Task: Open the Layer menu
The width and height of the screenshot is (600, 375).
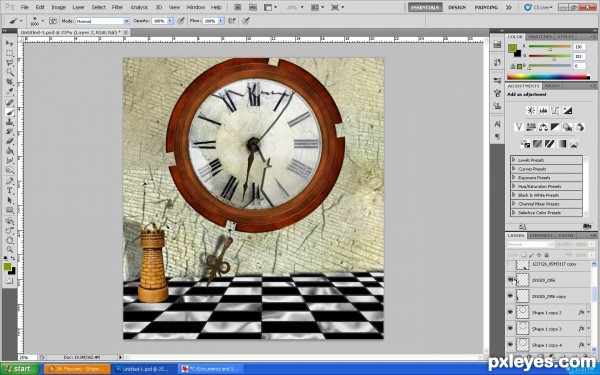Action: [x=78, y=7]
